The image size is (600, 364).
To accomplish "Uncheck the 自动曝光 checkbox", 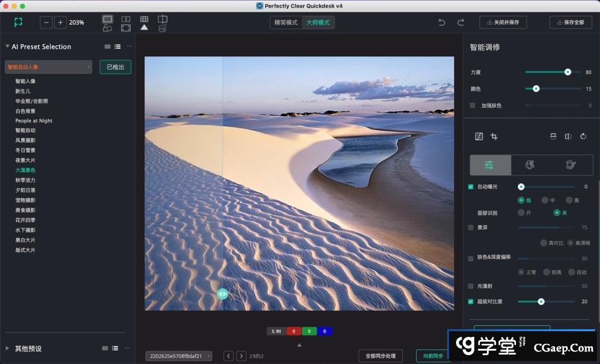I will click(x=471, y=187).
